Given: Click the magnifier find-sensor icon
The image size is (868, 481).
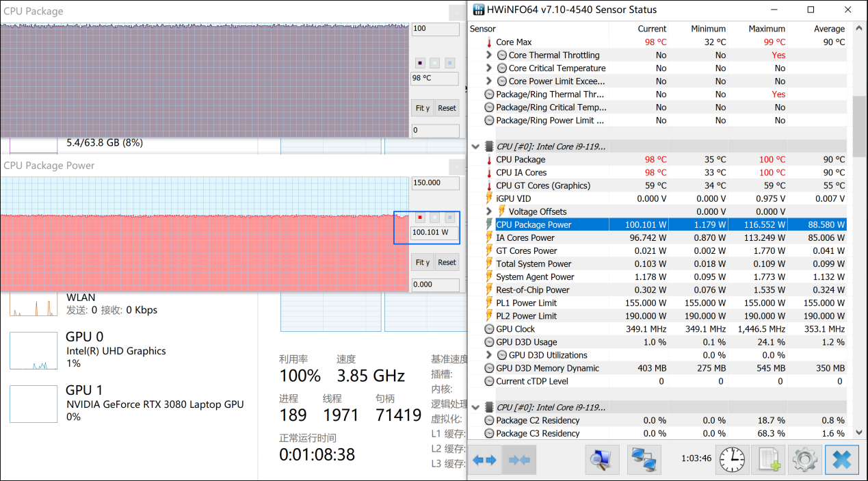Looking at the screenshot, I should 602,460.
